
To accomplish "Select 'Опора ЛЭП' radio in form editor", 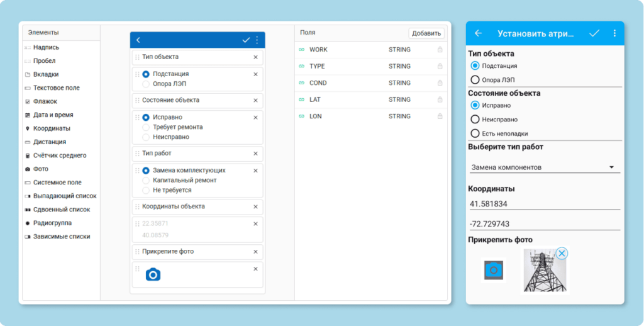I will coord(146,84).
